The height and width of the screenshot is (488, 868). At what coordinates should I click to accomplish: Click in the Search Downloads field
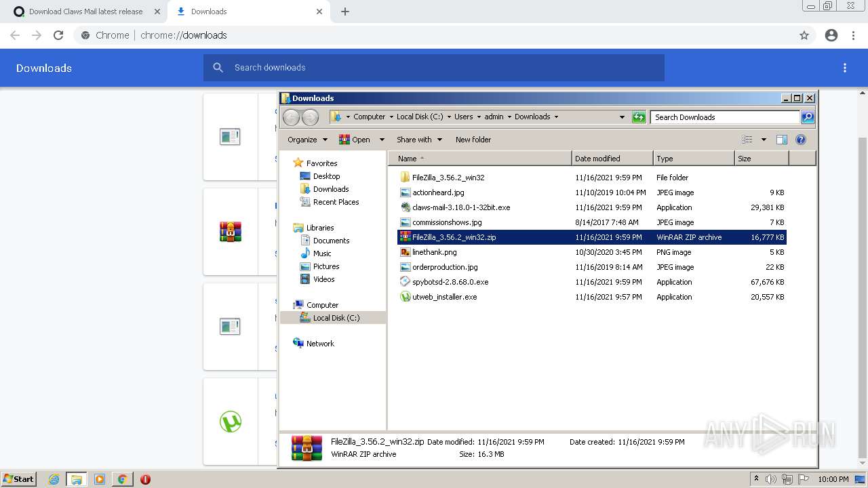(724, 117)
